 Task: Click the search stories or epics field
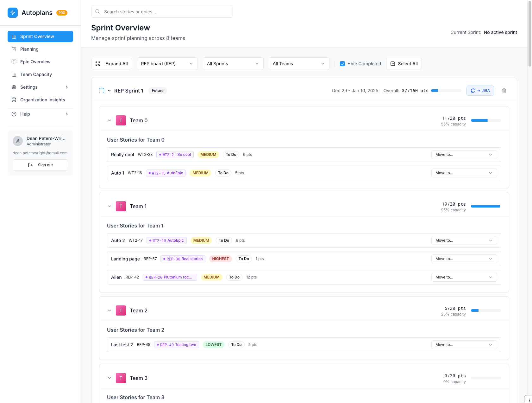162,11
